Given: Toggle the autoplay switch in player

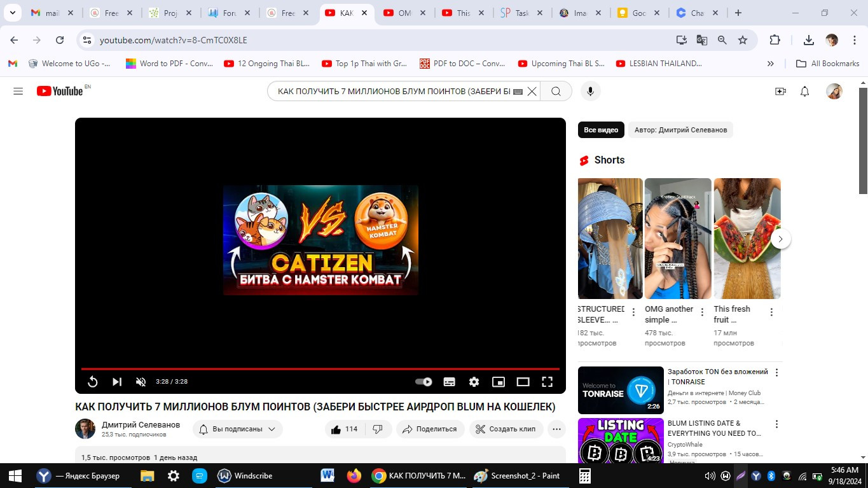Looking at the screenshot, I should [x=424, y=382].
